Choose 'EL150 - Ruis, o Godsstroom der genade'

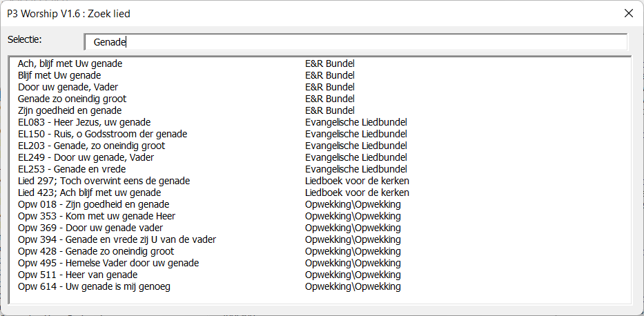point(101,134)
